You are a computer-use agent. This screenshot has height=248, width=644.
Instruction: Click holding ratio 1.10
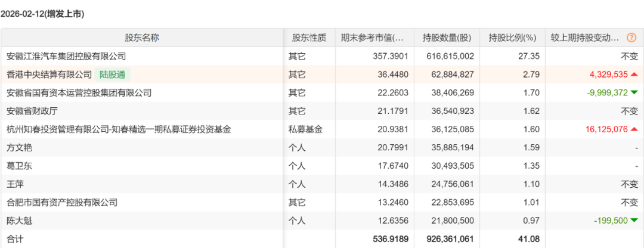pyautogui.click(x=532, y=184)
